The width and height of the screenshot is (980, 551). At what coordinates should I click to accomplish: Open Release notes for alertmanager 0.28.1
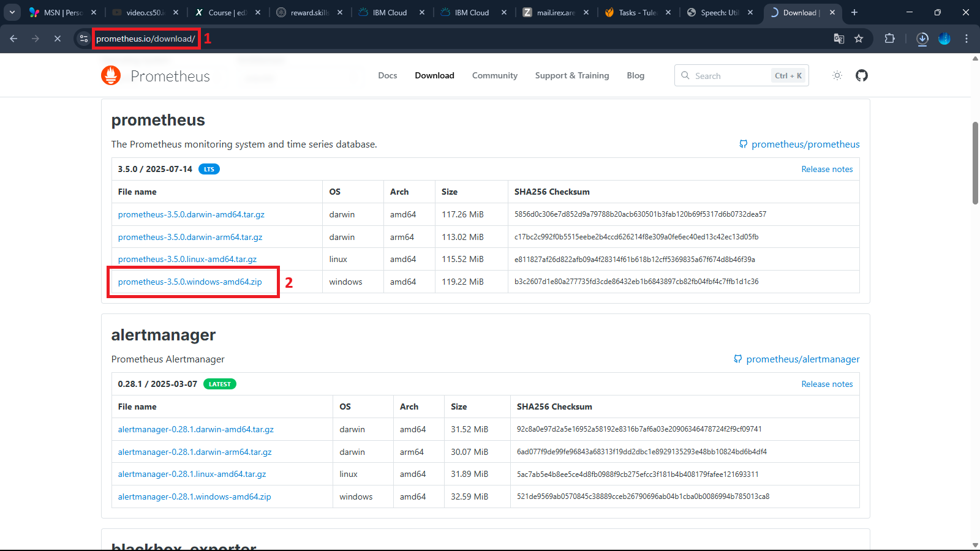tap(827, 384)
